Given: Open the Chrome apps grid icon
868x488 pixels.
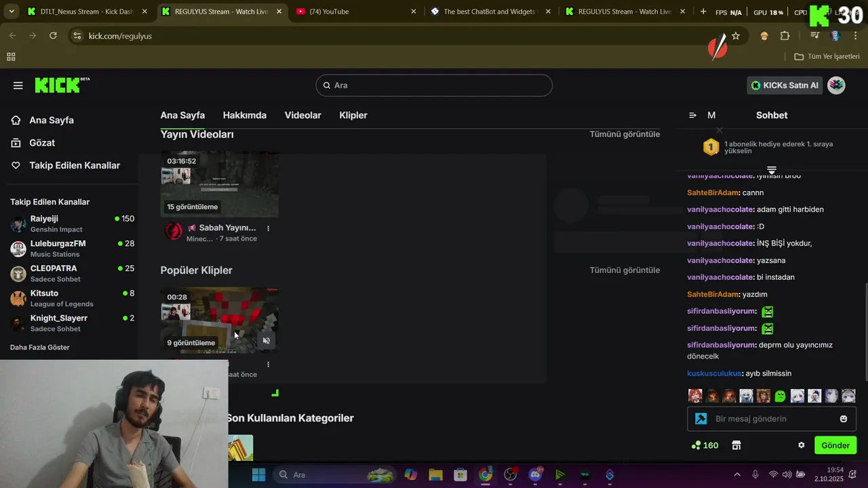Looking at the screenshot, I should coord(11,57).
